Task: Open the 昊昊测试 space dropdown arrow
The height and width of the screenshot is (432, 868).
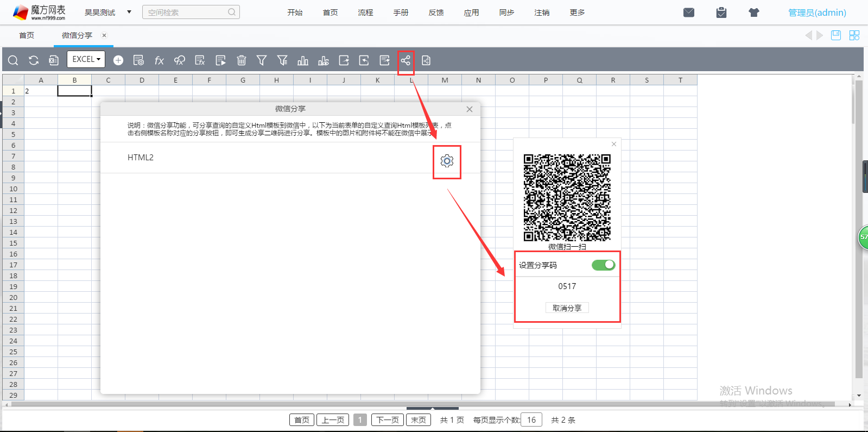Action: tap(129, 12)
